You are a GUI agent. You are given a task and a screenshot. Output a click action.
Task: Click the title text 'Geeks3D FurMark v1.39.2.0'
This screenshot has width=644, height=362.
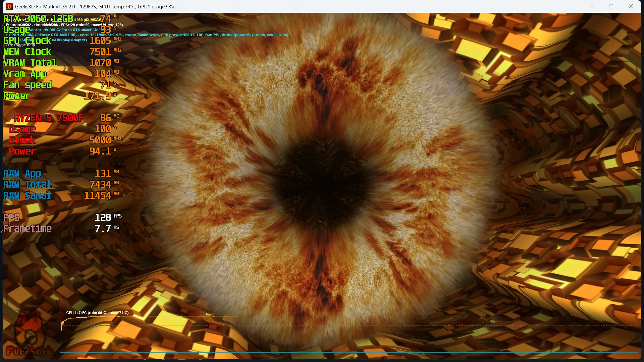click(x=45, y=7)
